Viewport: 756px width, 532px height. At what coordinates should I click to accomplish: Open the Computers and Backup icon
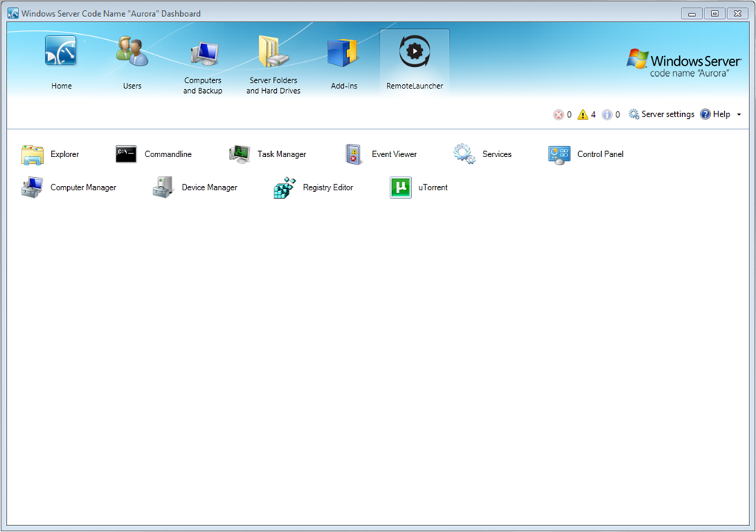[205, 53]
